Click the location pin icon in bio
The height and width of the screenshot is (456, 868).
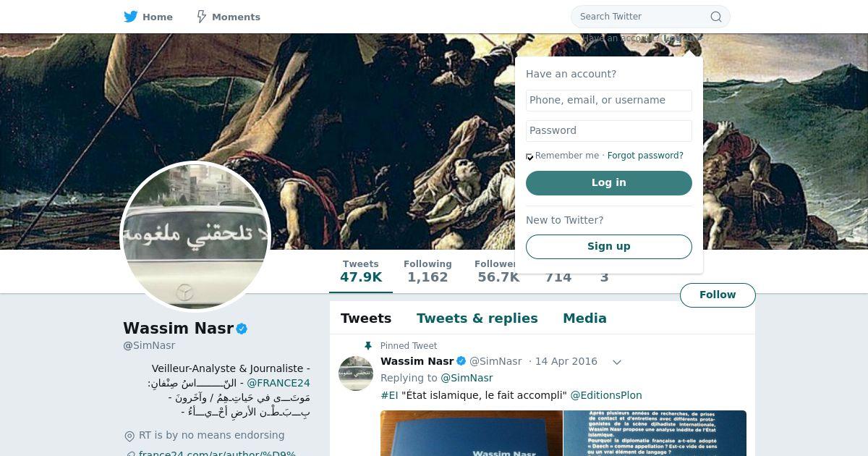[x=129, y=436]
